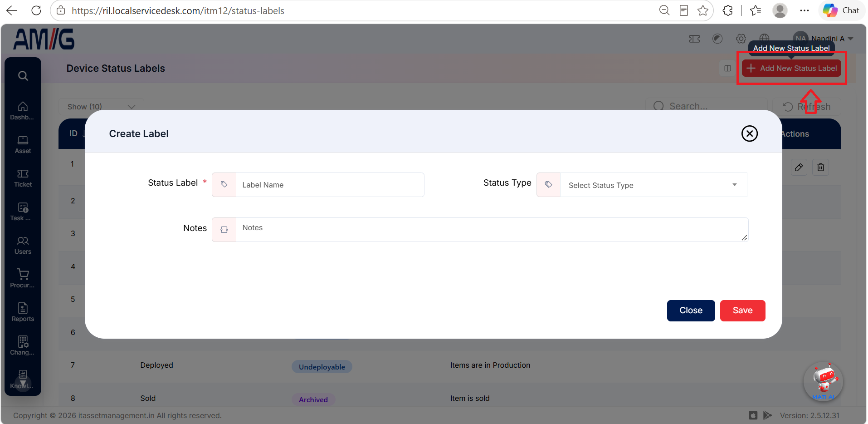
Task: Click the Close button in Create Label
Action: [691, 311]
